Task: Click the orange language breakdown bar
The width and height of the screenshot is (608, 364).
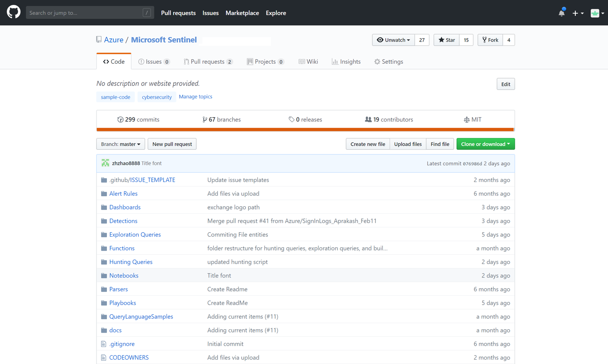Action: pyautogui.click(x=306, y=130)
